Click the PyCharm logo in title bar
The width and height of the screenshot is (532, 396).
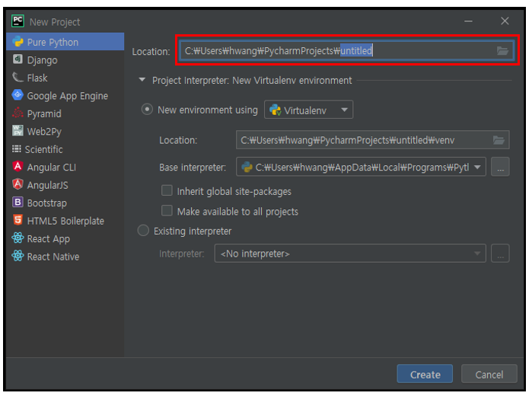(x=18, y=21)
